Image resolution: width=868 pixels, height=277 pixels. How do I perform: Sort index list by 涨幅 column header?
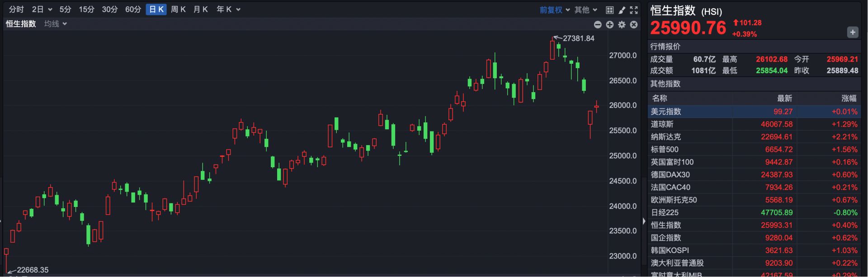pyautogui.click(x=849, y=99)
